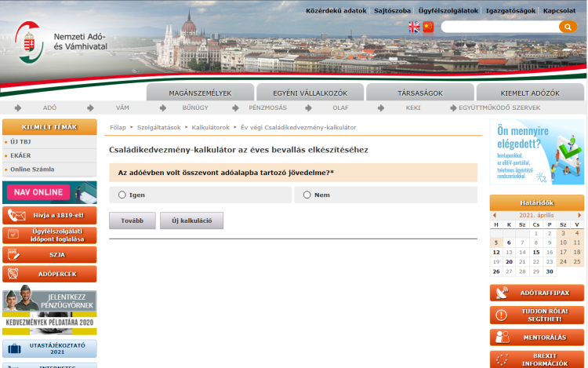Go to previous month in Határidők calendar
Viewport: 588px width, 368px height.
pyautogui.click(x=494, y=214)
